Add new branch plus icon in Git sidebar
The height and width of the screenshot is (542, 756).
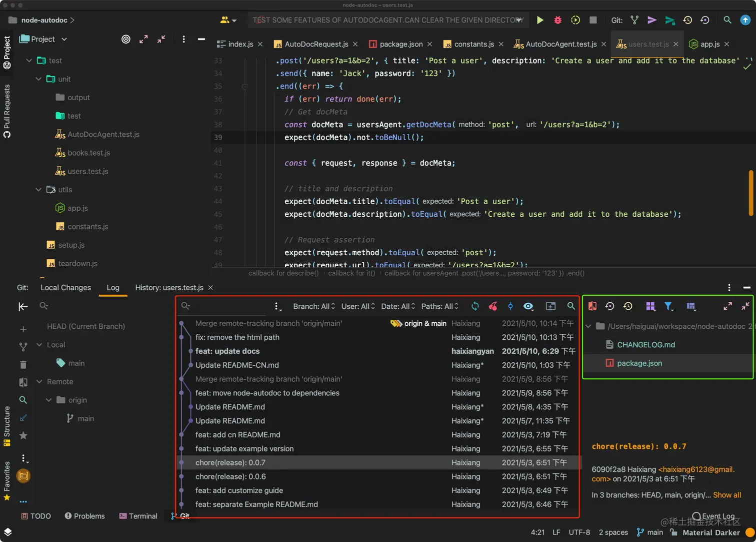coord(23,329)
